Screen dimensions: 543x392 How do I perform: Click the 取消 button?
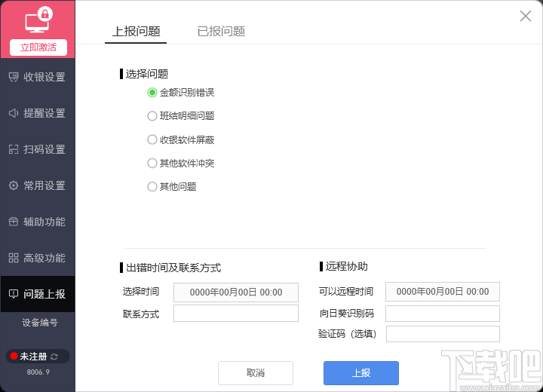(256, 373)
